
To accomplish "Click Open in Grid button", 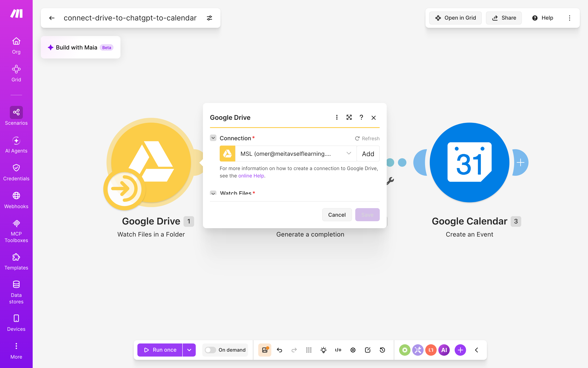I will coord(455,18).
